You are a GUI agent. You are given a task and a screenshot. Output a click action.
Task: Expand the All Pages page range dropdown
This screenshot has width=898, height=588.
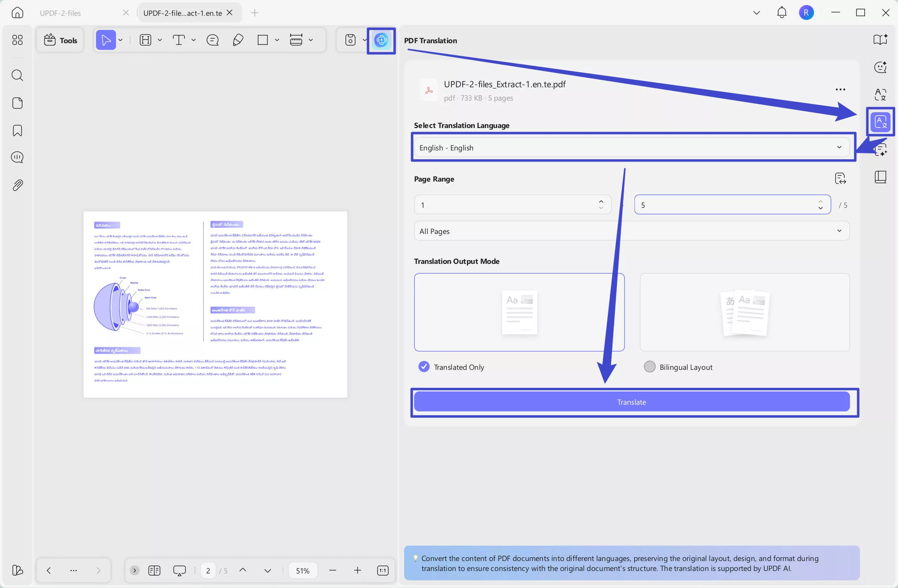pyautogui.click(x=631, y=231)
